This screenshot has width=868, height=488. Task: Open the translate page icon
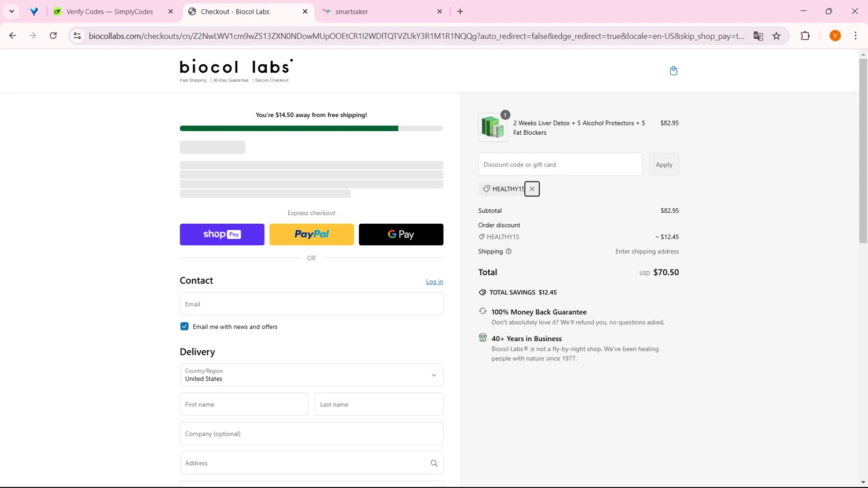[758, 36]
